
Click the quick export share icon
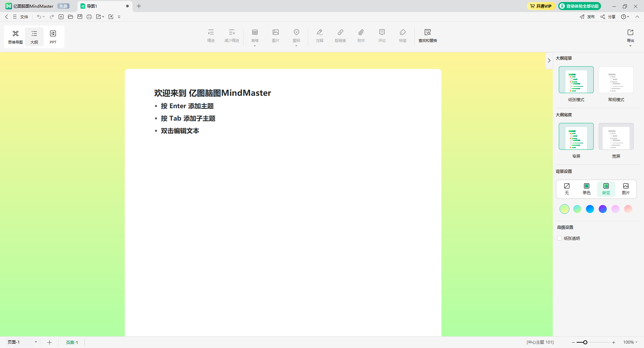(x=98, y=17)
